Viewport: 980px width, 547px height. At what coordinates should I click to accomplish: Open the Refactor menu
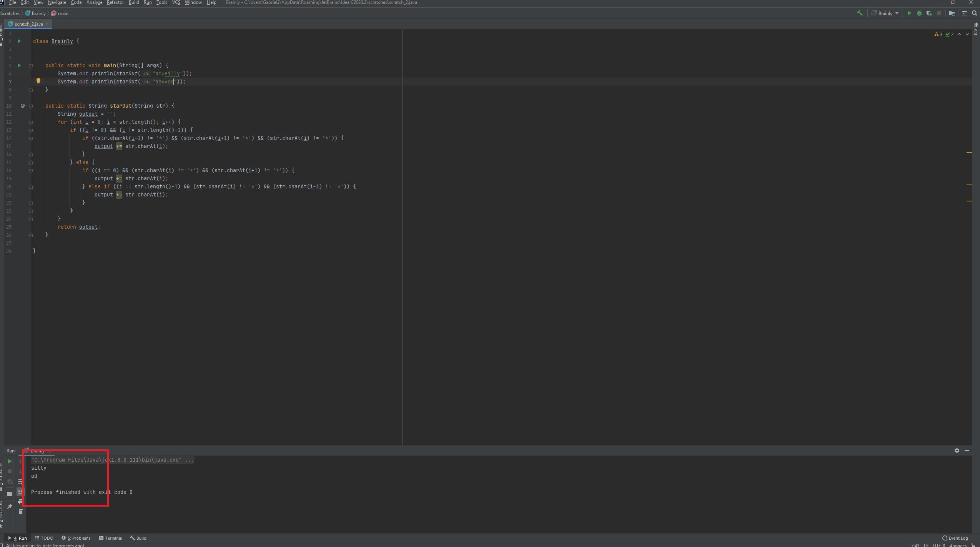[x=115, y=3]
